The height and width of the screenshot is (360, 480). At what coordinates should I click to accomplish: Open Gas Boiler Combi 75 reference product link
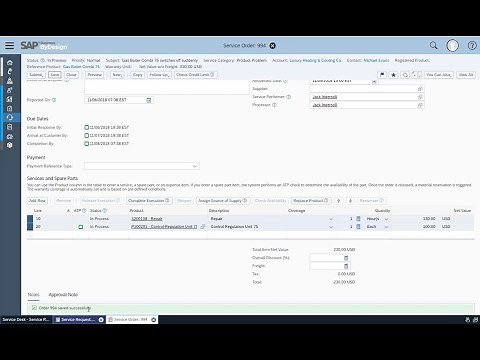pyautogui.click(x=81, y=67)
